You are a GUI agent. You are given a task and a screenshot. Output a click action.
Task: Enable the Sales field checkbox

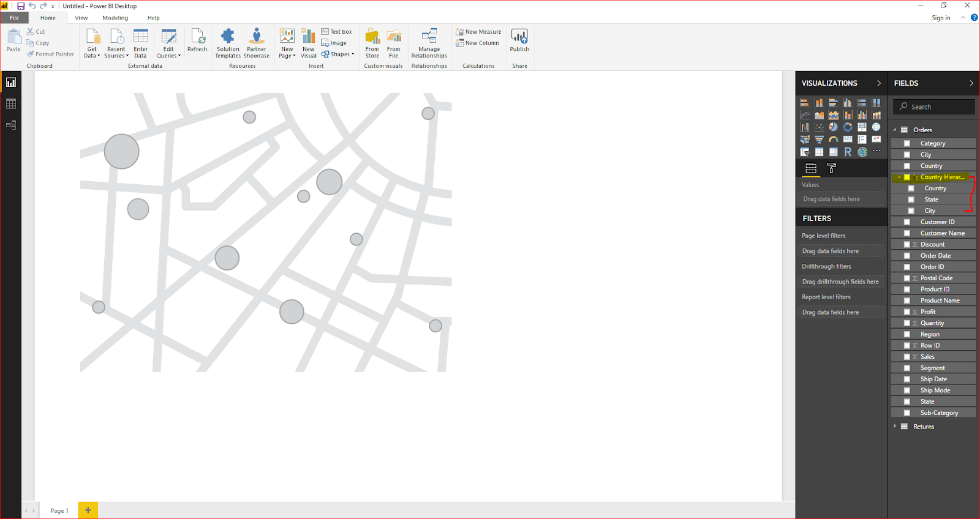click(907, 357)
